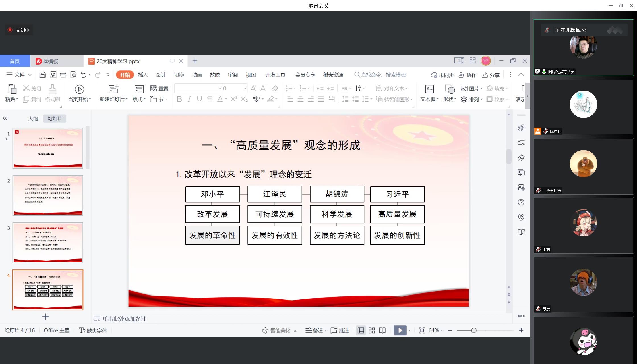Image resolution: width=637 pixels, height=364 pixels.
Task: Open the Insert (插入) ribbon tab
Action: 143,75
